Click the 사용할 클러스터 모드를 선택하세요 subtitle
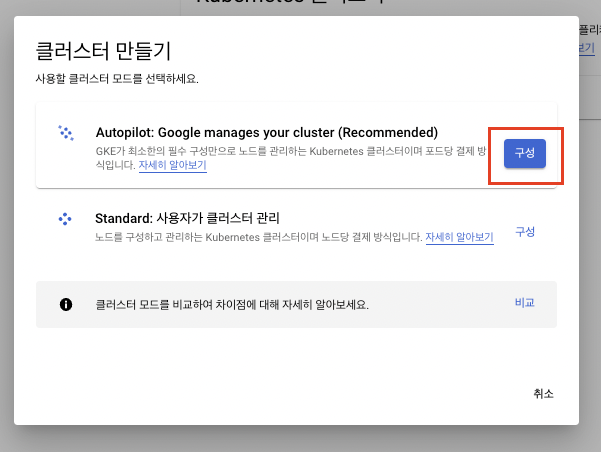This screenshot has height=452, width=601. 117,78
